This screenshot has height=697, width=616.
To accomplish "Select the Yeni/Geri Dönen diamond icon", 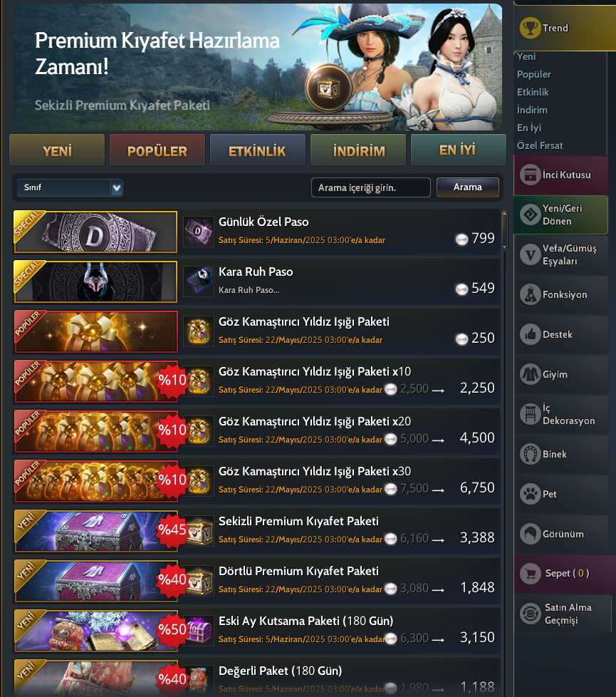I will tap(531, 215).
